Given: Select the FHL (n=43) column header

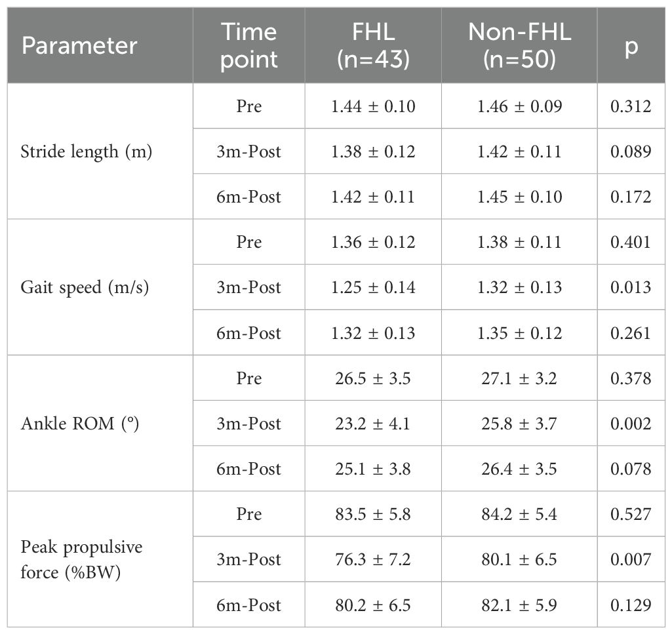Looking at the screenshot, I should point(372,45).
